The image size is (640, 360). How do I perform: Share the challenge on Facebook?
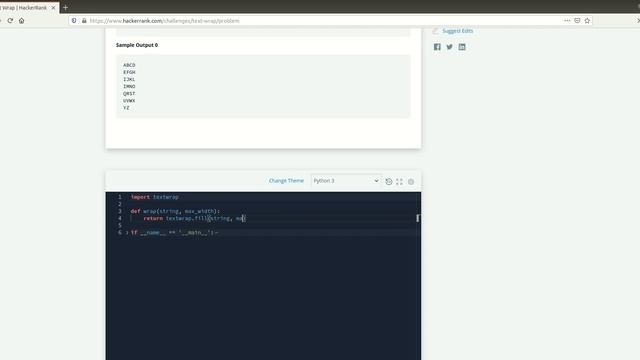(x=437, y=47)
